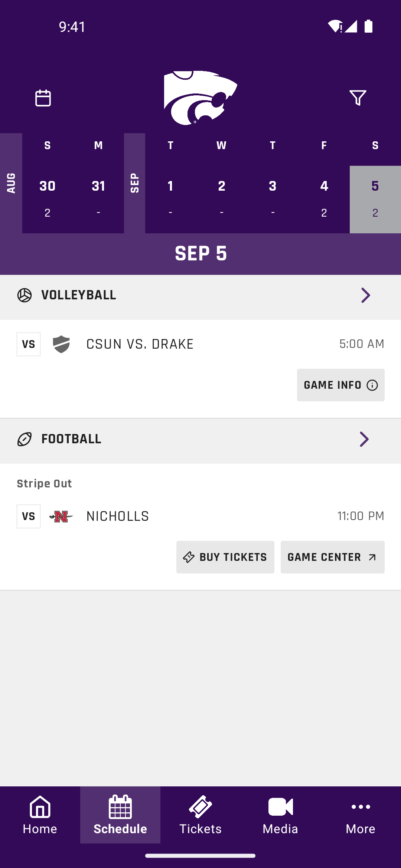Tap the Nicholls team logo

(61, 516)
